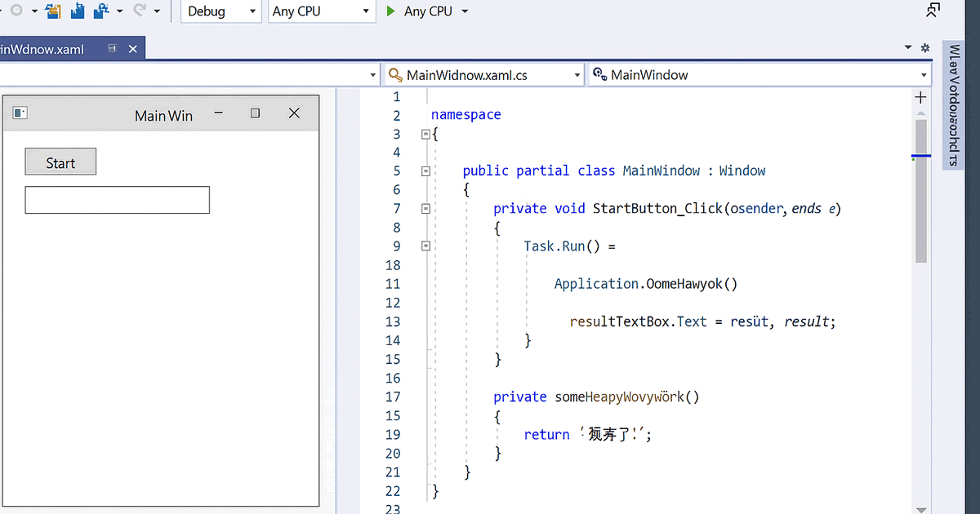Click the Start button in the designer preview

[x=60, y=162]
